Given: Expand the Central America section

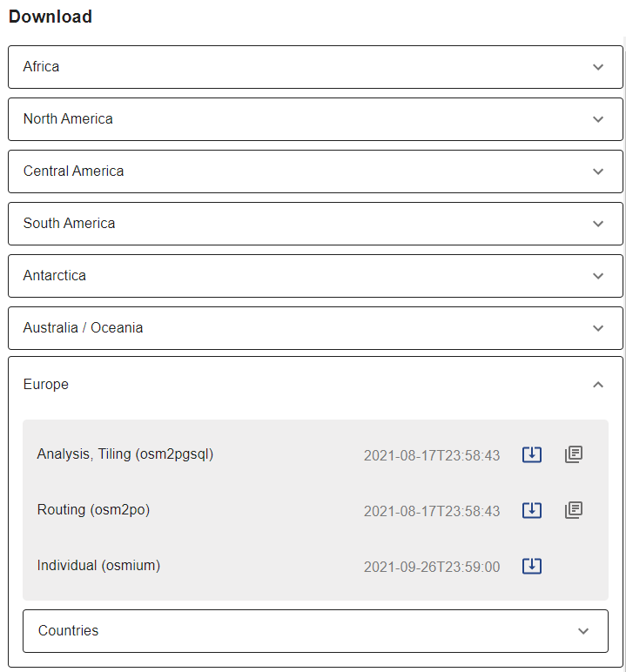Looking at the screenshot, I should click(x=315, y=171).
